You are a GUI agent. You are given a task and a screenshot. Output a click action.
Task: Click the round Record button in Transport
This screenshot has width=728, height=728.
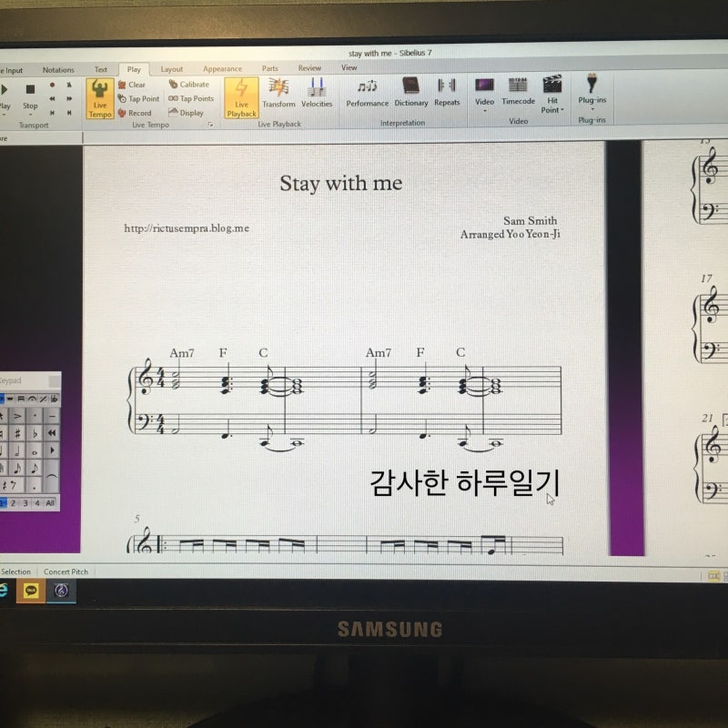(53, 85)
